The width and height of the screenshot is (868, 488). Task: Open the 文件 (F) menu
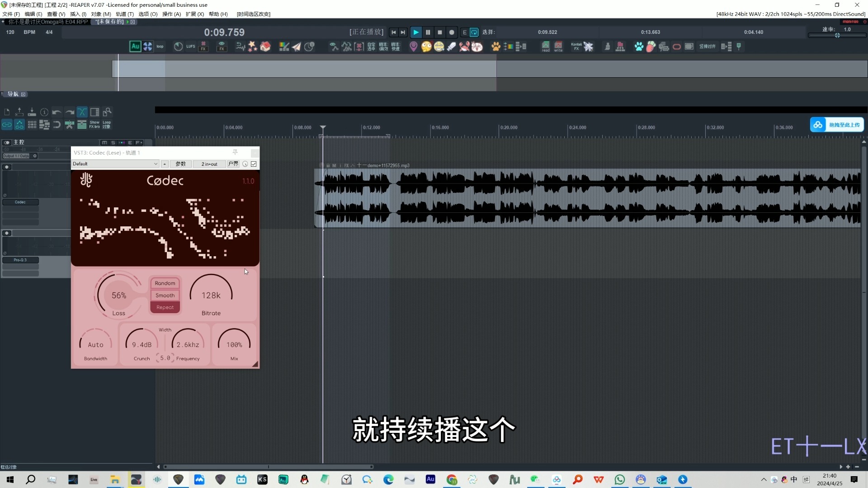11,14
